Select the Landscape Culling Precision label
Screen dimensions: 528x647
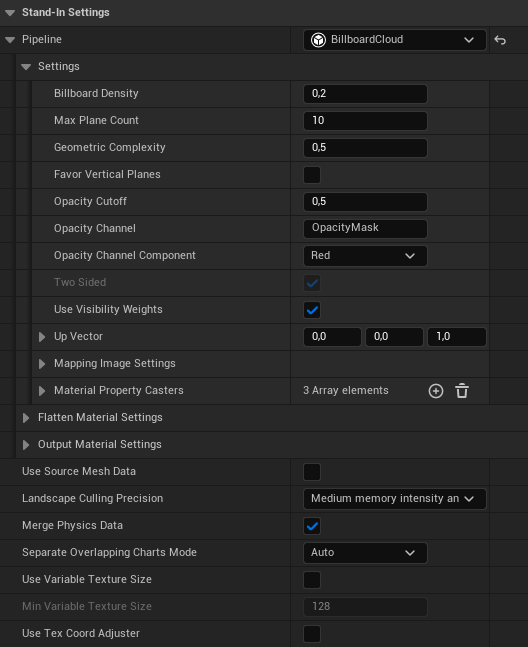tap(92, 498)
